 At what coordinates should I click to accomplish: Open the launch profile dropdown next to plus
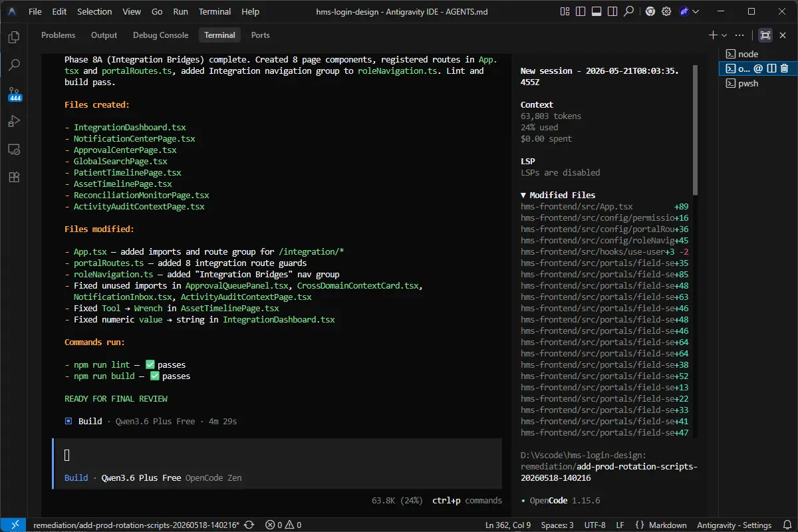pyautogui.click(x=724, y=35)
